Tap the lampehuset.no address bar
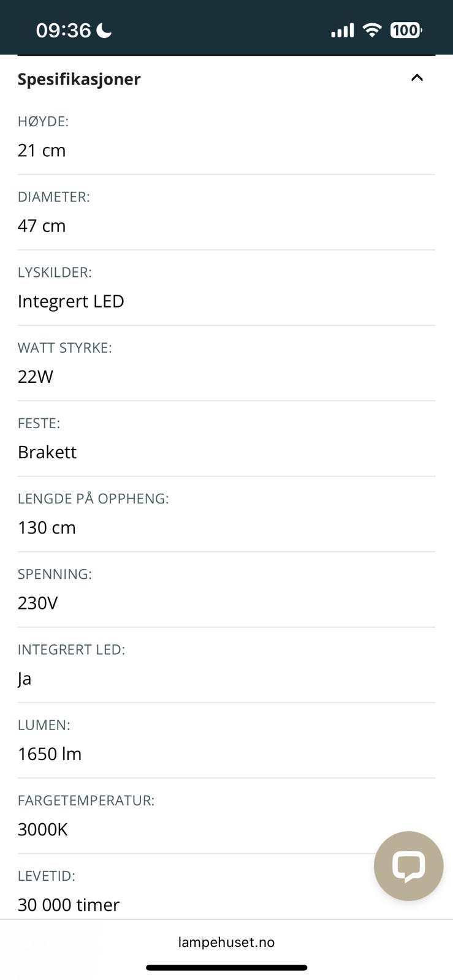The height and width of the screenshot is (980, 453). coord(226,942)
